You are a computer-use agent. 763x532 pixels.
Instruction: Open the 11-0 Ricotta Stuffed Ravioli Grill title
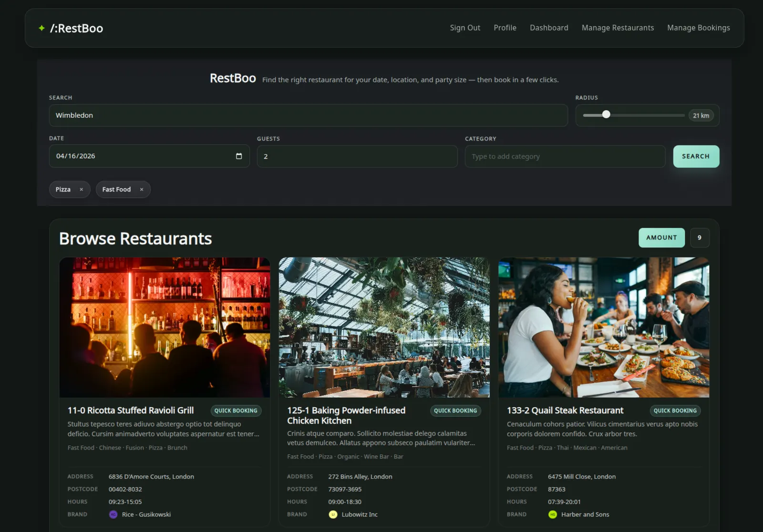point(131,410)
